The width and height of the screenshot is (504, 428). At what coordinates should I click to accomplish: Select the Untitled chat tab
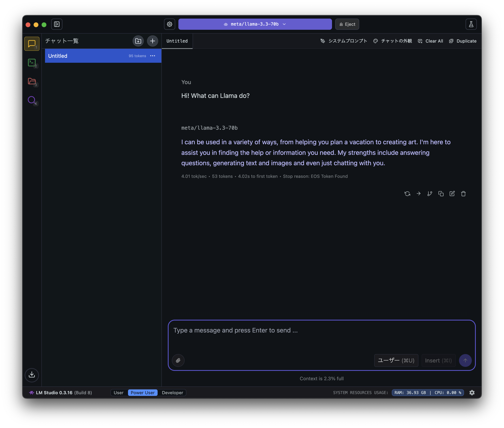tap(177, 41)
